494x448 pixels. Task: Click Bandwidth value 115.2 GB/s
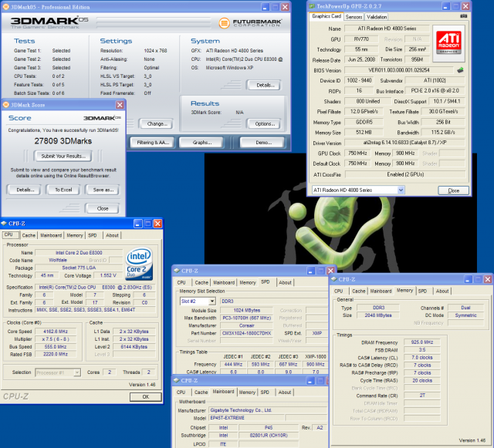click(x=442, y=132)
